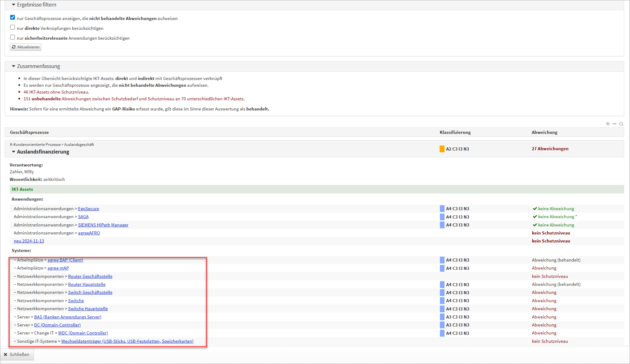Open the agreeAFRO application link
The width and height of the screenshot is (630, 364).
(x=89, y=233)
